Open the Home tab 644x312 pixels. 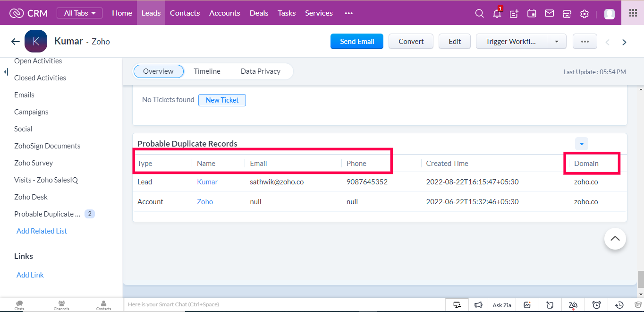(x=122, y=13)
